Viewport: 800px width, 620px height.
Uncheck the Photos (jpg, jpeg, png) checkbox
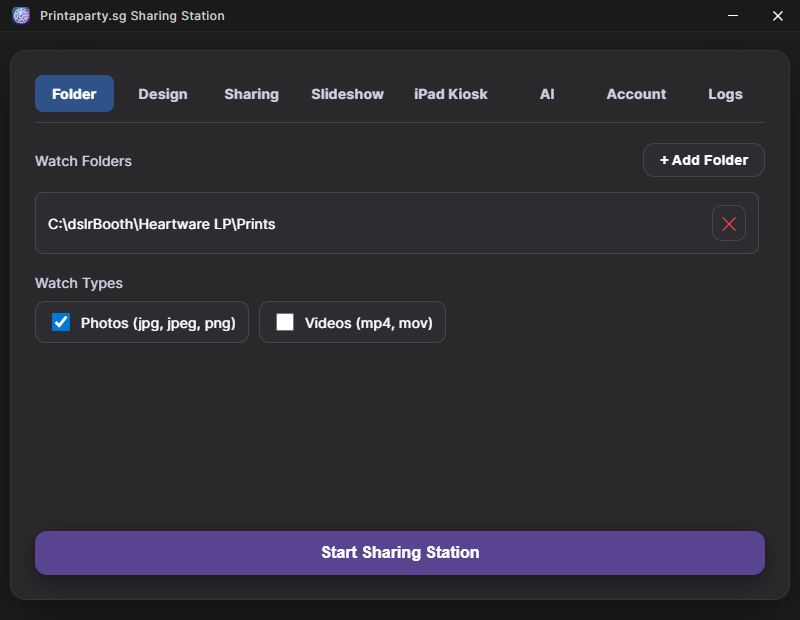tap(61, 322)
